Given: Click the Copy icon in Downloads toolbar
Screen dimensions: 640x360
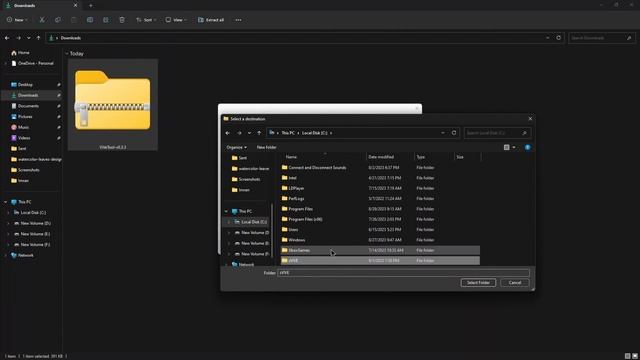Looking at the screenshot, I should click(x=58, y=20).
